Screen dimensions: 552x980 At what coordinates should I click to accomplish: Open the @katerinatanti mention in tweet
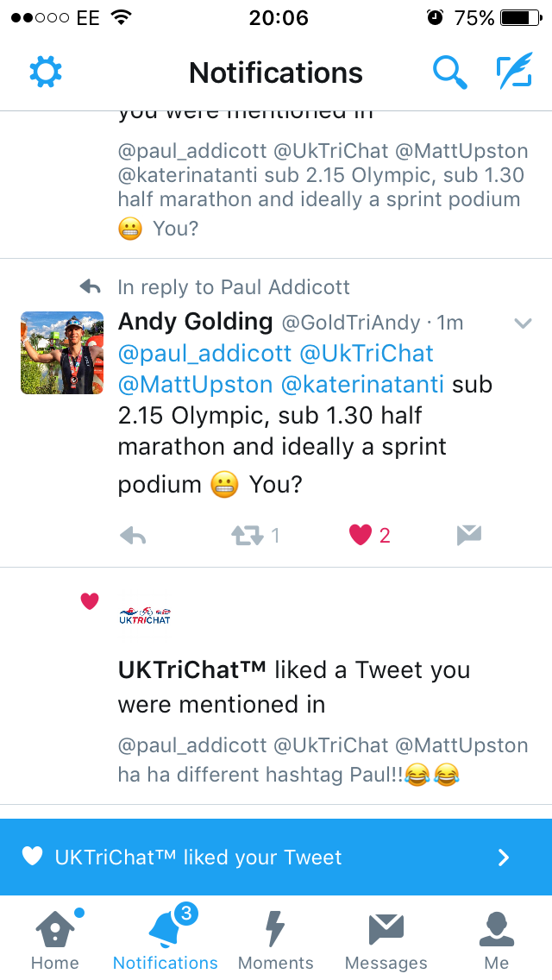tap(362, 384)
